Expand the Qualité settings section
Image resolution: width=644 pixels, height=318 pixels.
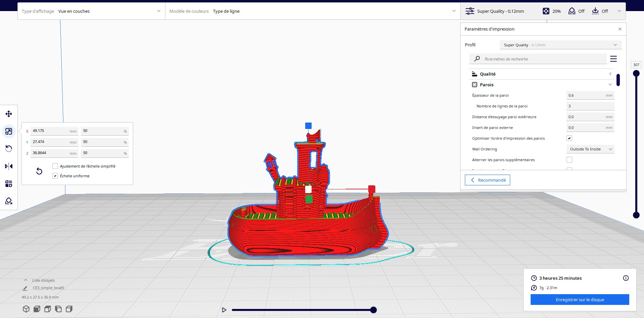pyautogui.click(x=610, y=74)
